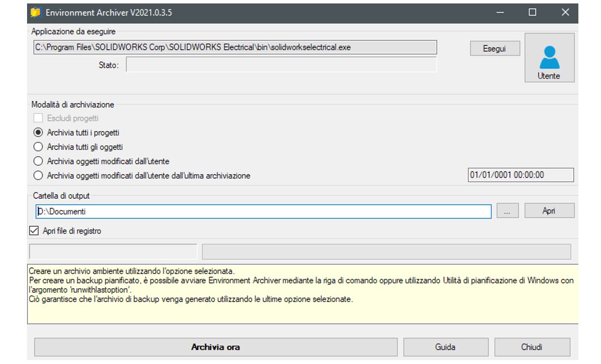The height and width of the screenshot is (364, 601).
Task: Click the Environment Archiver title bar icon
Action: tap(35, 13)
